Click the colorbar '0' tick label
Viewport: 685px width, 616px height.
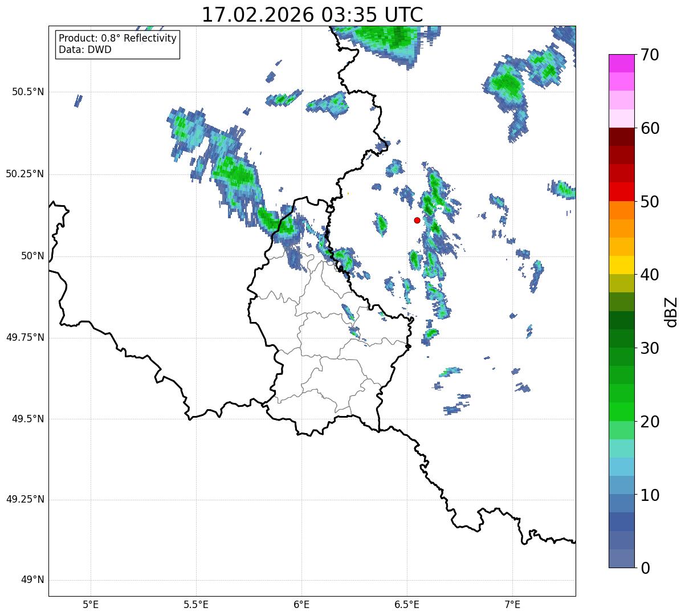click(645, 568)
